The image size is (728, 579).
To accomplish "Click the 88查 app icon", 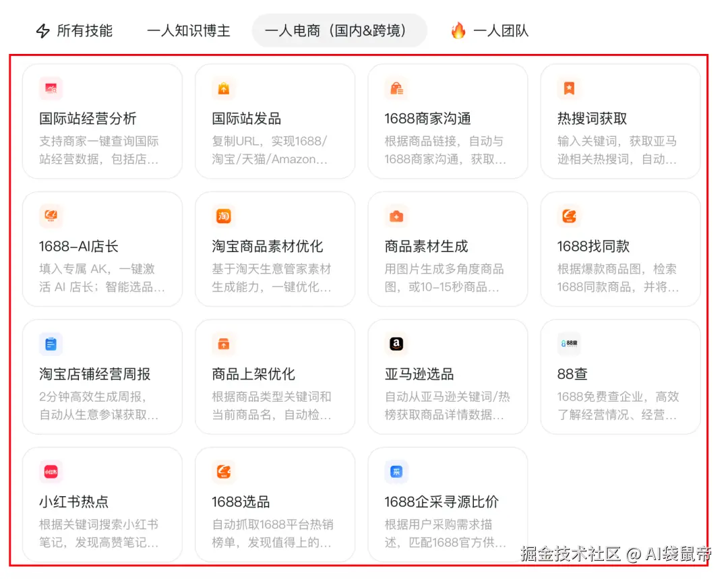I will [568, 344].
